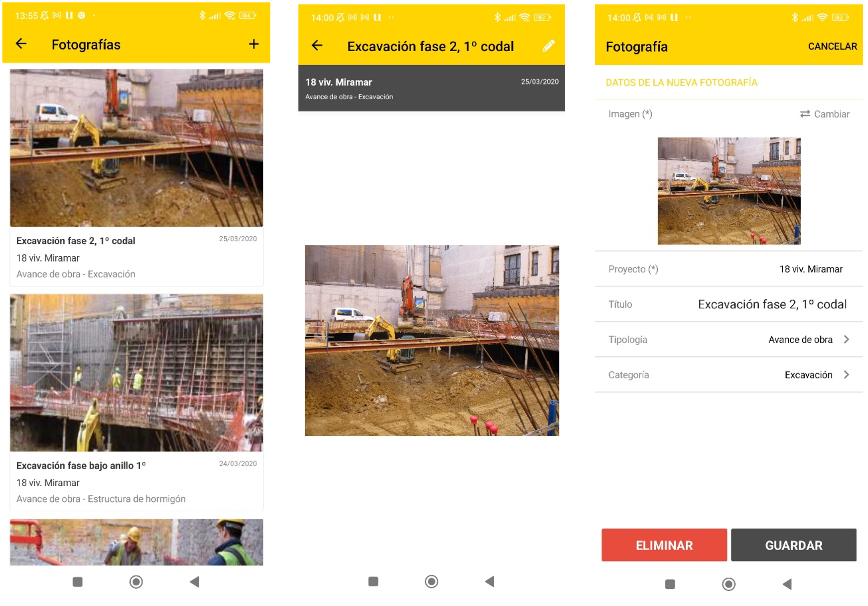Tap the plus icon in the Fotografías header
This screenshot has width=868, height=606.
(x=254, y=44)
